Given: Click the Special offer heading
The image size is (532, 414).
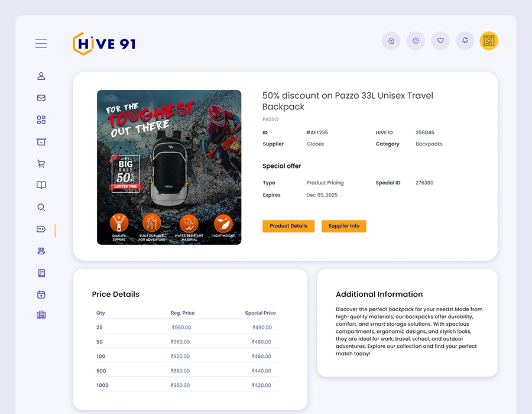Looking at the screenshot, I should 281,166.
